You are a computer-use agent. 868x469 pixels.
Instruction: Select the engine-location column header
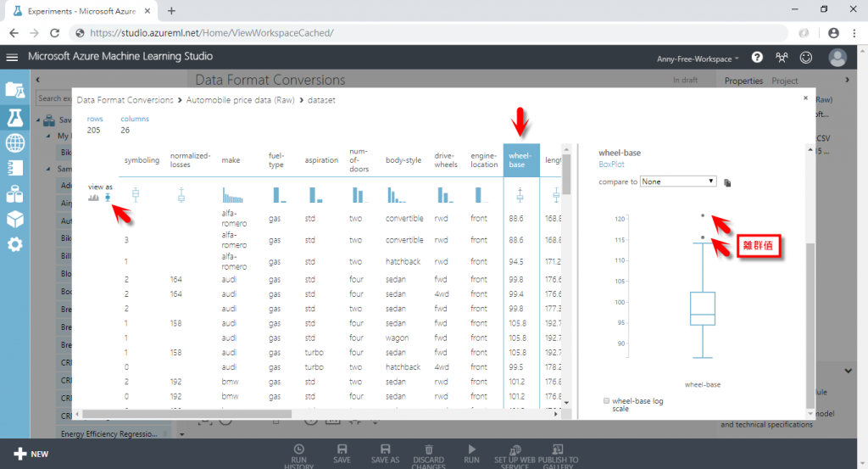coord(484,160)
